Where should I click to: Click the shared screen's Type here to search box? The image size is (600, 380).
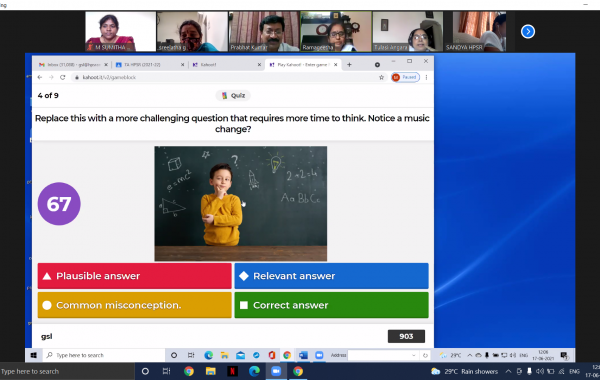(103, 355)
